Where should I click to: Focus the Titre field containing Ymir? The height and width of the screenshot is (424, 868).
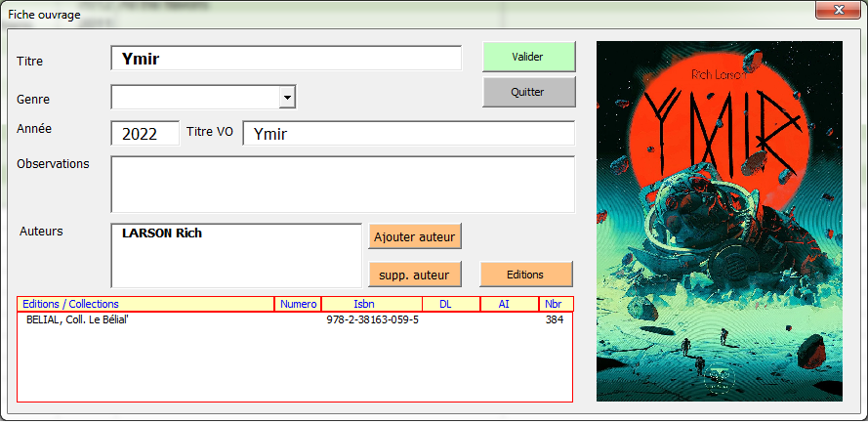tap(286, 59)
